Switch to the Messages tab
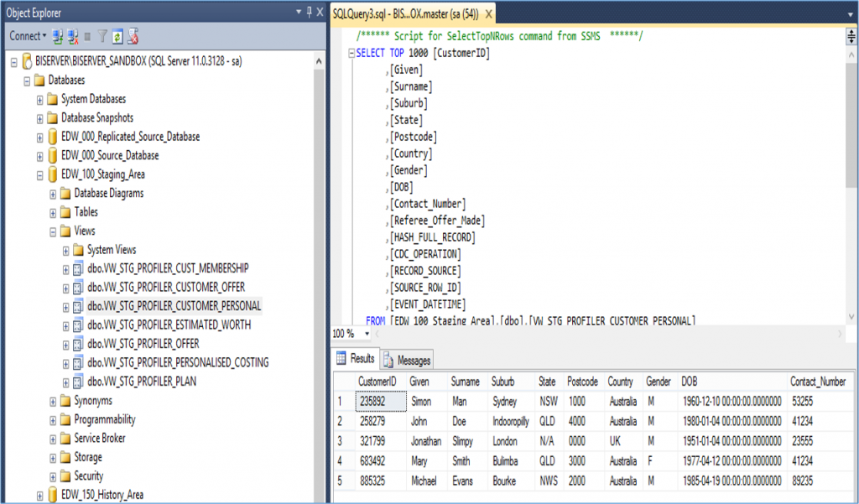The width and height of the screenshot is (859, 504). click(407, 360)
